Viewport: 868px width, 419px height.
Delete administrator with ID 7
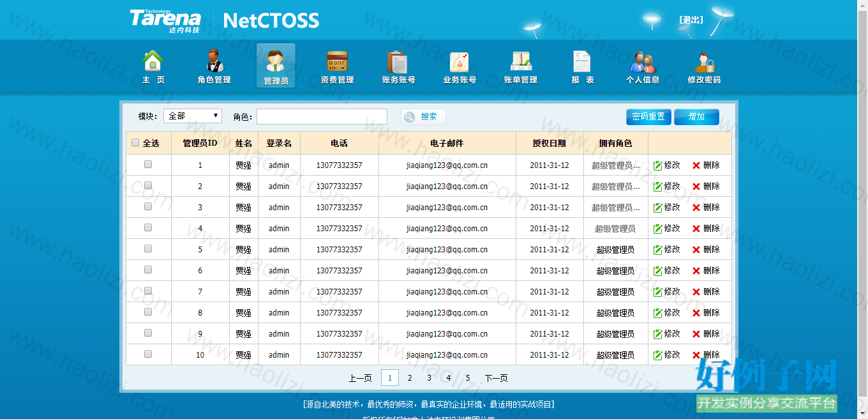[706, 292]
